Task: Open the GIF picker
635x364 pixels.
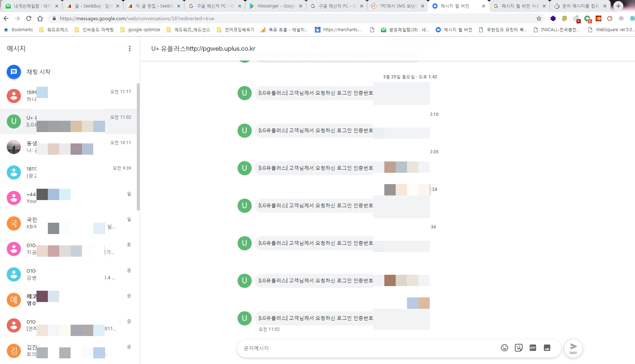Action: point(533,348)
